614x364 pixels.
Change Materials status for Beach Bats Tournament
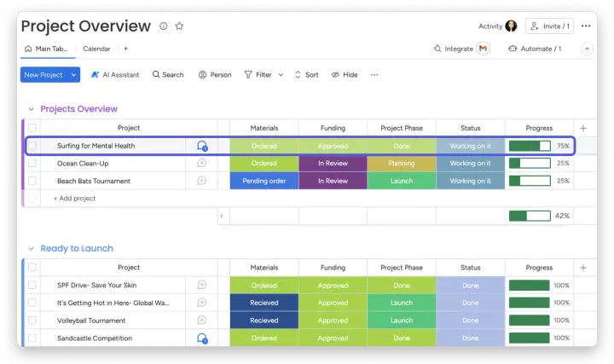point(264,181)
